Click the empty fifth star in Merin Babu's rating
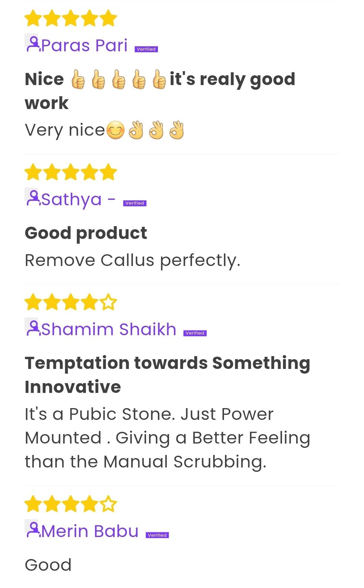The width and height of the screenshot is (364, 588). pos(108,504)
